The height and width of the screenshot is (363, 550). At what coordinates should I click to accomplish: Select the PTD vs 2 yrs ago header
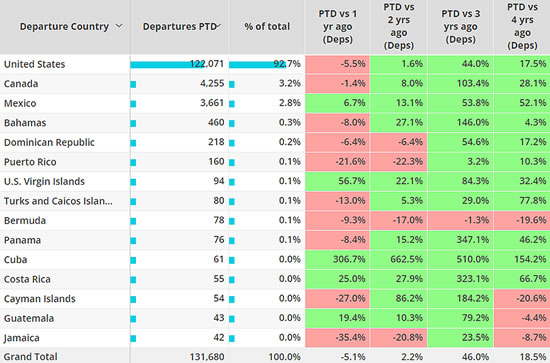(399, 26)
